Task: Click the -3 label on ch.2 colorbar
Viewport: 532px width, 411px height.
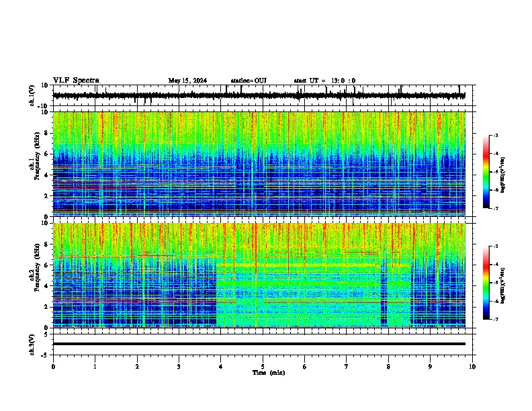Action: (495, 246)
